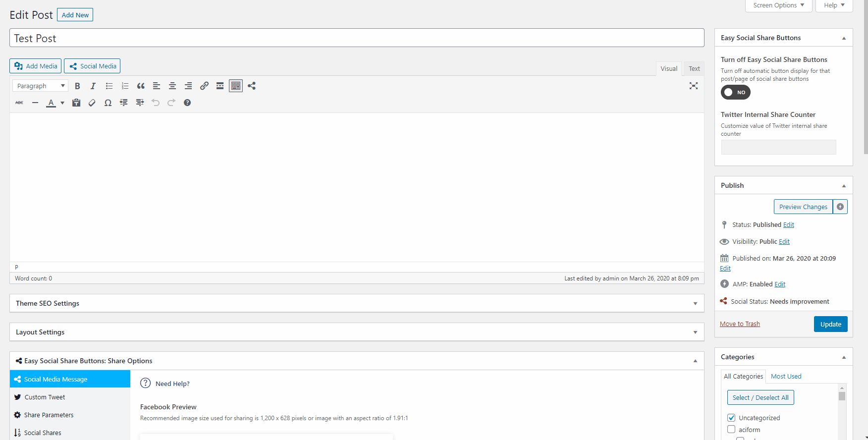Switch to the Text editor tab
The height and width of the screenshot is (440, 868).
click(x=694, y=69)
